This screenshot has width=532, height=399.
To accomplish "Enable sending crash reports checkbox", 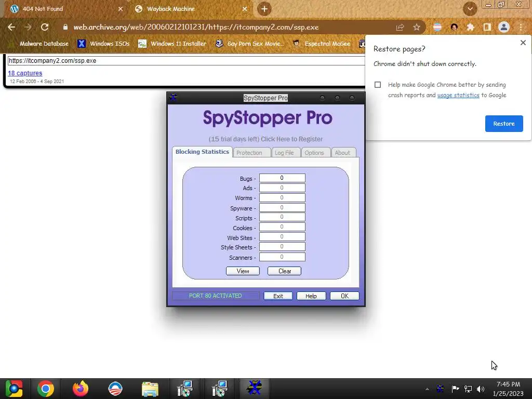I will click(x=378, y=85).
